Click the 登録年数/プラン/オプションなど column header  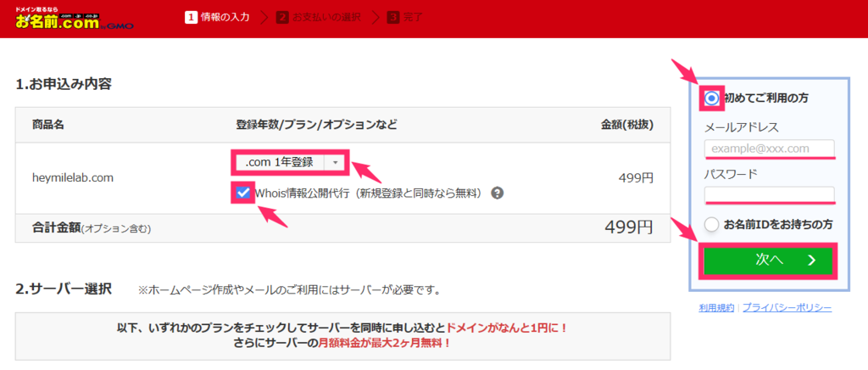pos(317,125)
